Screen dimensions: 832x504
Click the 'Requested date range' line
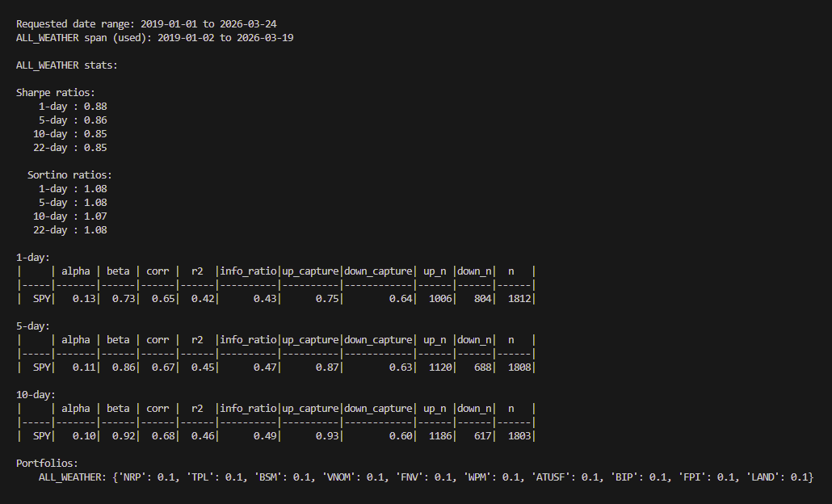pos(146,24)
